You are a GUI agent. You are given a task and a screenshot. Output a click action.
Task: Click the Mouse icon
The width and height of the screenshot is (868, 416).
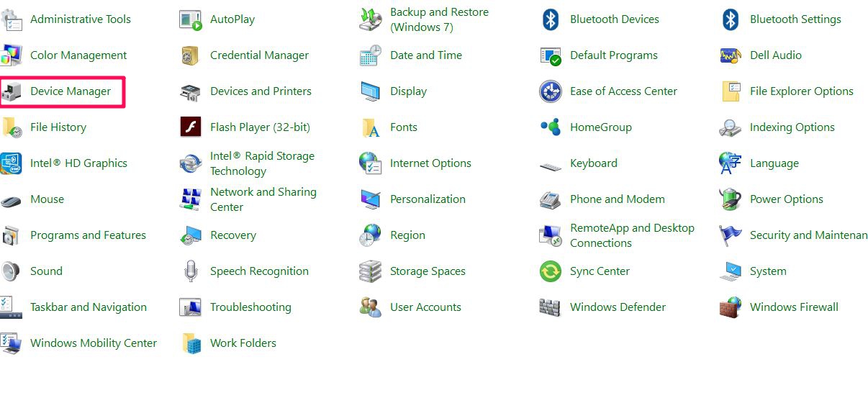click(11, 201)
